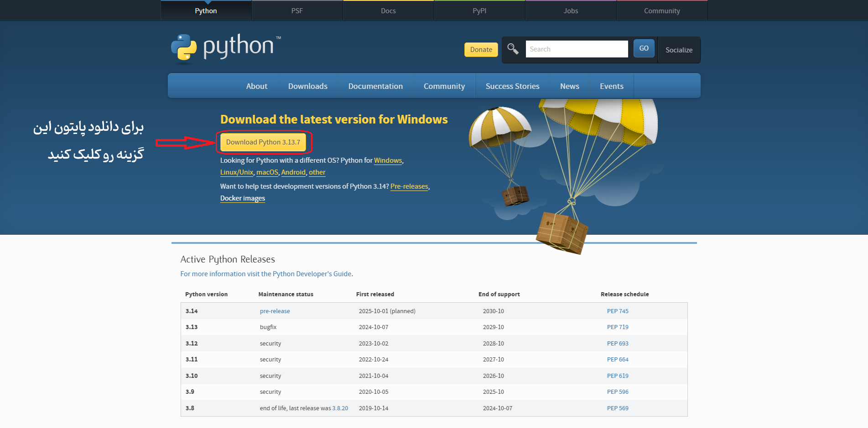Click the '2030-10' end of support cell

coord(494,311)
